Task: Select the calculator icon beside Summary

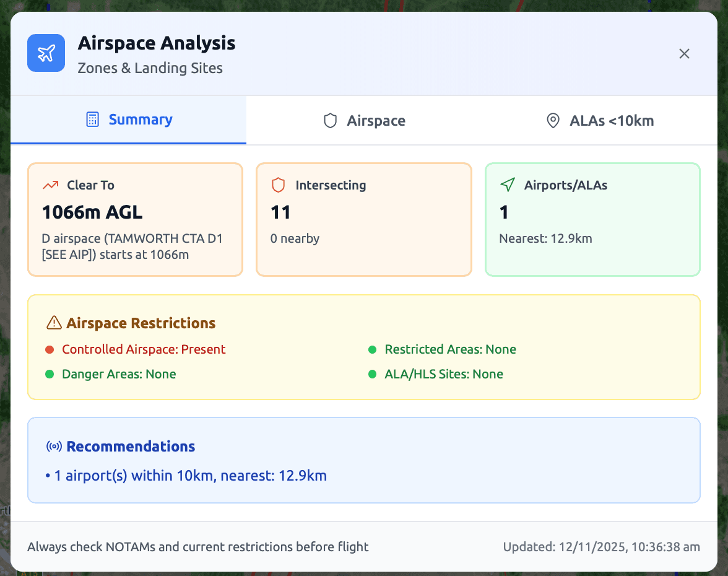Action: (x=93, y=120)
